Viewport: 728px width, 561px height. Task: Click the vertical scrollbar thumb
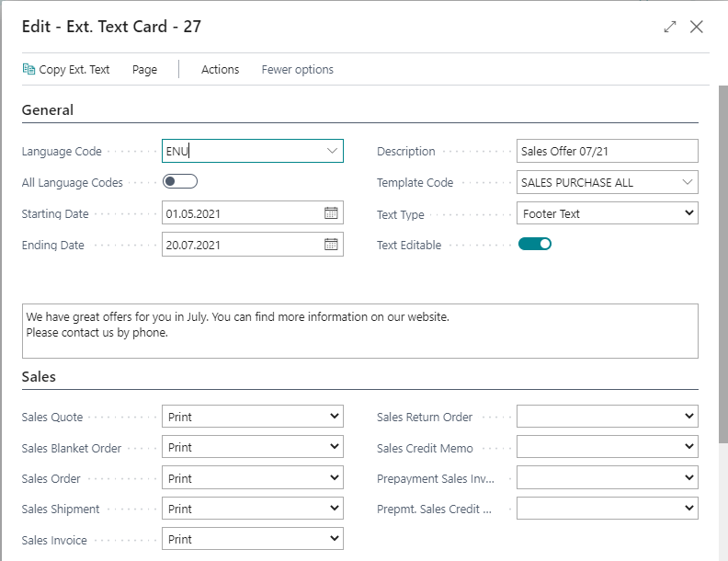(722, 264)
